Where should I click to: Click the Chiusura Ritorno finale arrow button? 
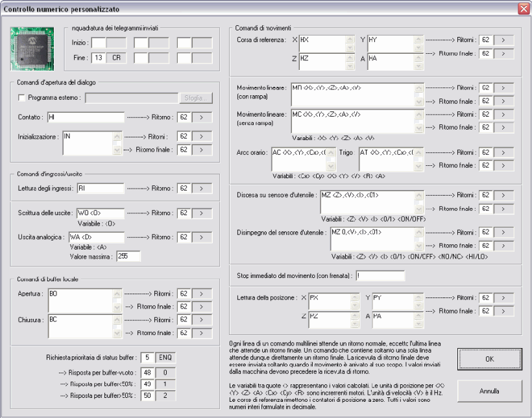click(202, 333)
